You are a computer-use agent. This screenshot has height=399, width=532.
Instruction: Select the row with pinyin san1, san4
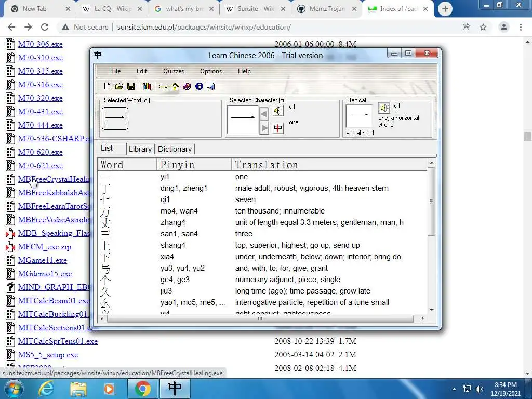tap(262, 234)
